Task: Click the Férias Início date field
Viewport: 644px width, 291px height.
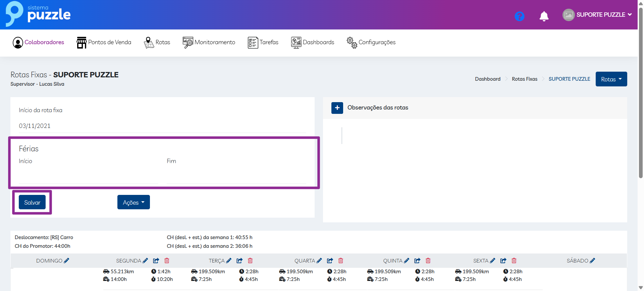Action: [88, 176]
